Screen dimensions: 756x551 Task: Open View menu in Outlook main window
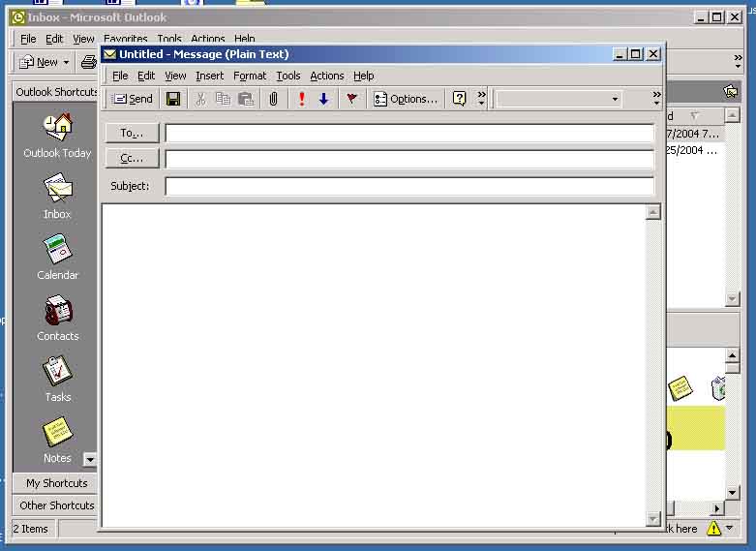click(x=83, y=39)
